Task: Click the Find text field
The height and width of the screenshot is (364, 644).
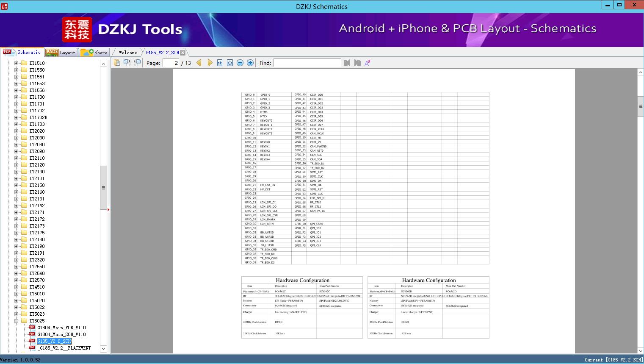Action: [x=307, y=63]
